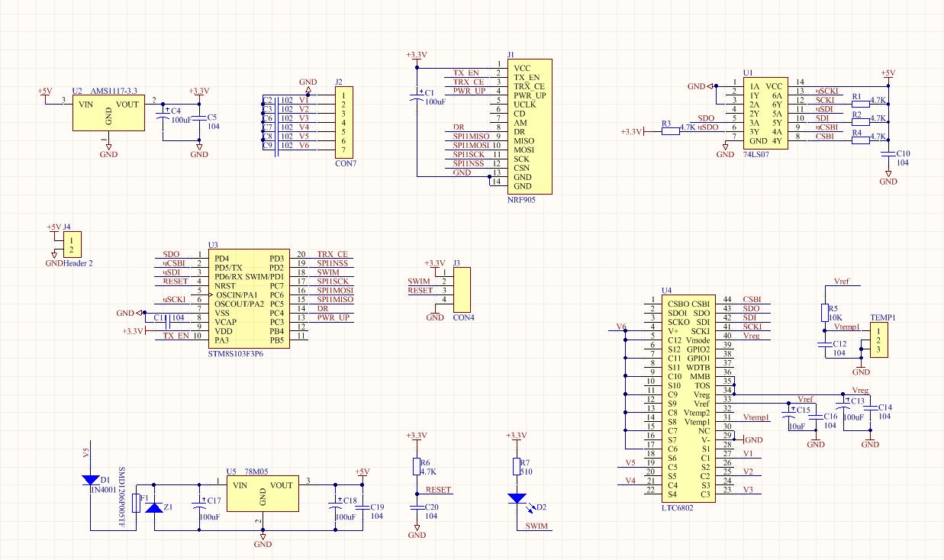
Task: Select the D1 IN4001 diode symbol
Action: (90, 481)
